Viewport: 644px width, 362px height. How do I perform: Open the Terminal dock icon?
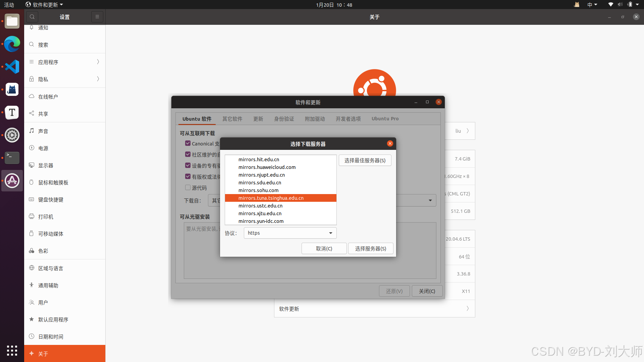point(12,157)
